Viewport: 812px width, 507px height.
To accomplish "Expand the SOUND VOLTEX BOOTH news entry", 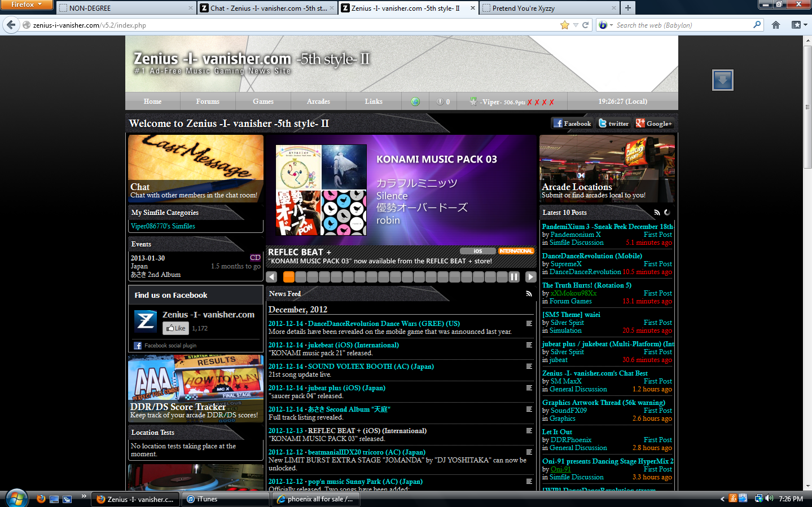I will 529,367.
